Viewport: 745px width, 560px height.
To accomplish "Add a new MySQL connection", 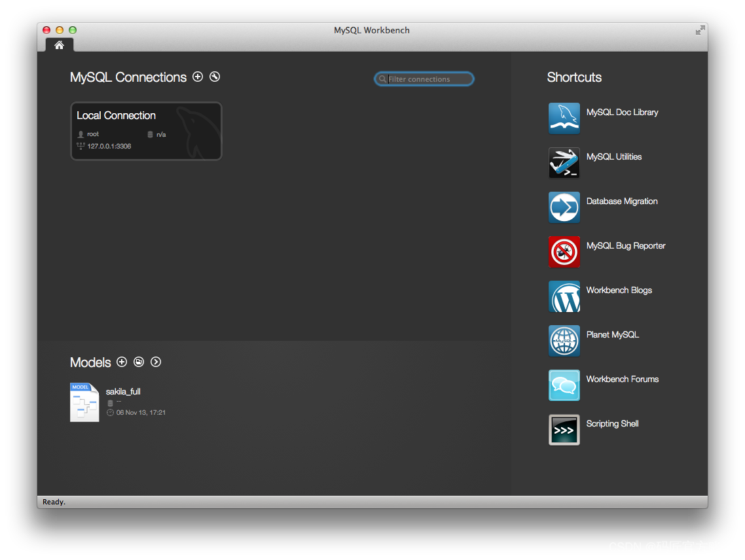I will point(198,77).
